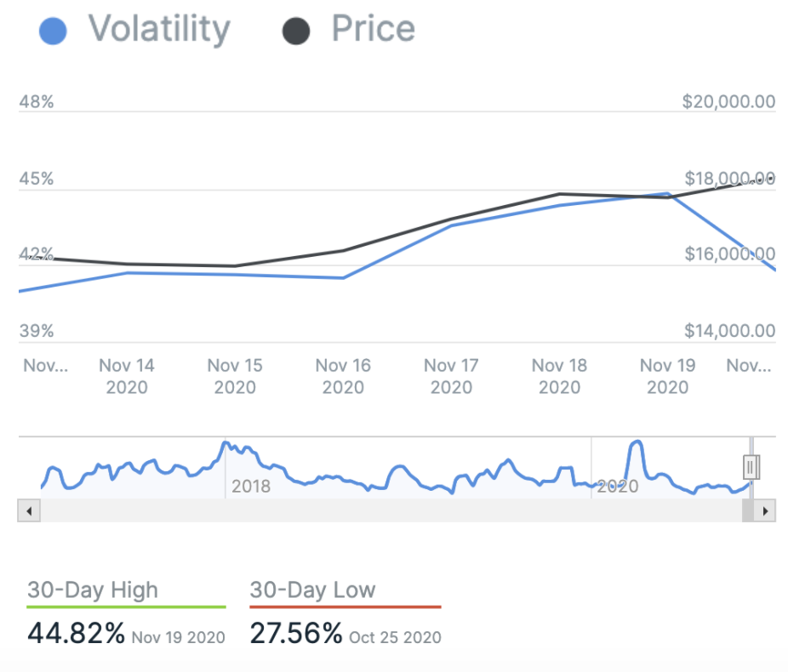This screenshot has width=788, height=672.
Task: Select the Nov 19 2020 axis label
Action: point(667,376)
